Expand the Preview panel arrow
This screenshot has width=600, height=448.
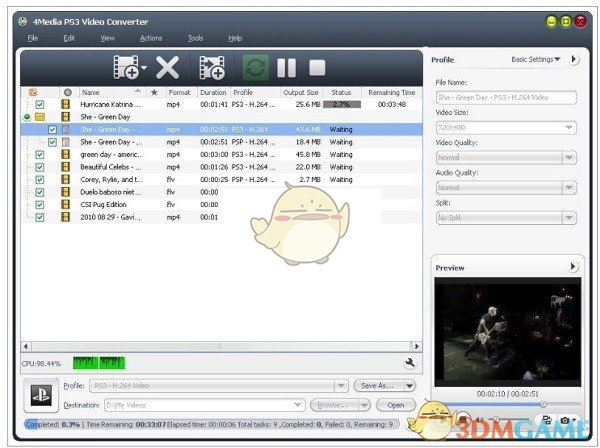[573, 266]
